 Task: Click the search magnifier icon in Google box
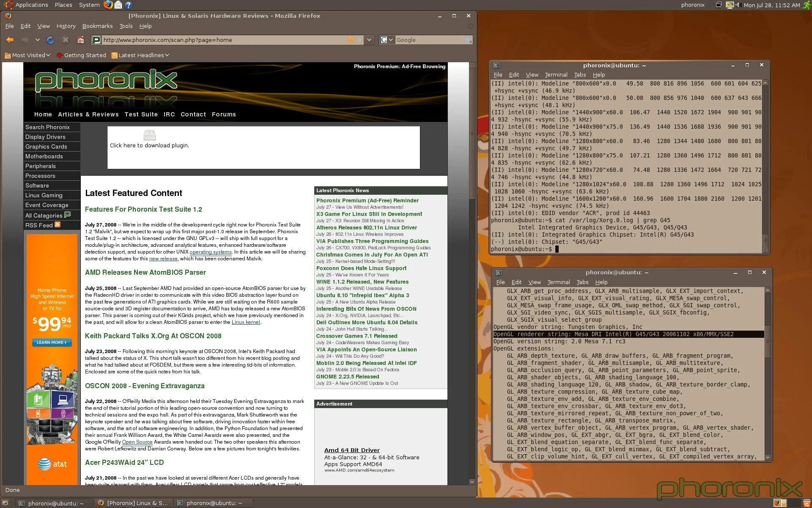click(x=468, y=40)
